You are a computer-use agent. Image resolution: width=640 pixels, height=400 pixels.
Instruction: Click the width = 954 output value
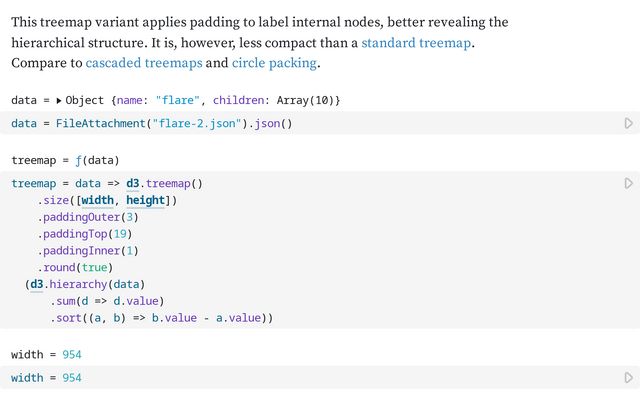pyautogui.click(x=71, y=355)
